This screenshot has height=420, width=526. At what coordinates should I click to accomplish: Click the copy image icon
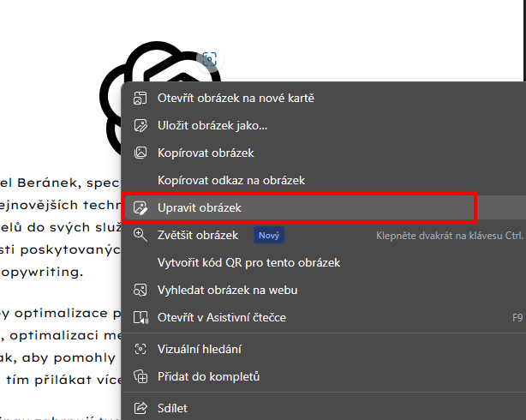tap(140, 153)
